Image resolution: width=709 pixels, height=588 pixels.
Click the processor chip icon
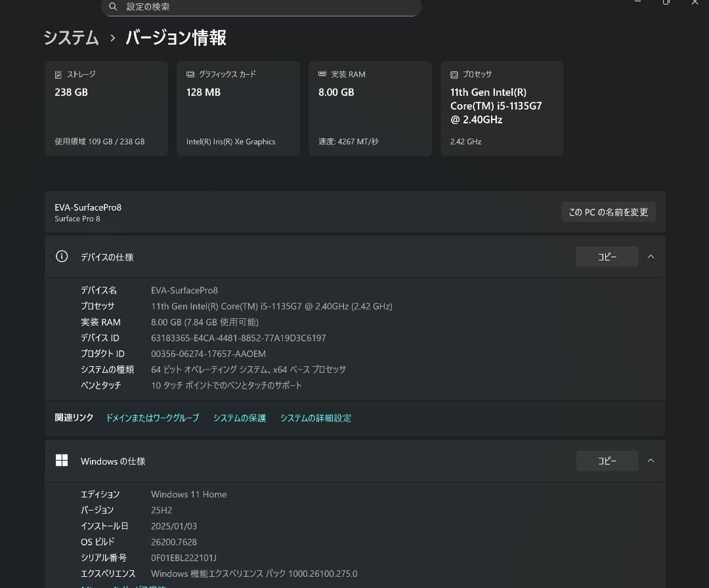tap(454, 75)
